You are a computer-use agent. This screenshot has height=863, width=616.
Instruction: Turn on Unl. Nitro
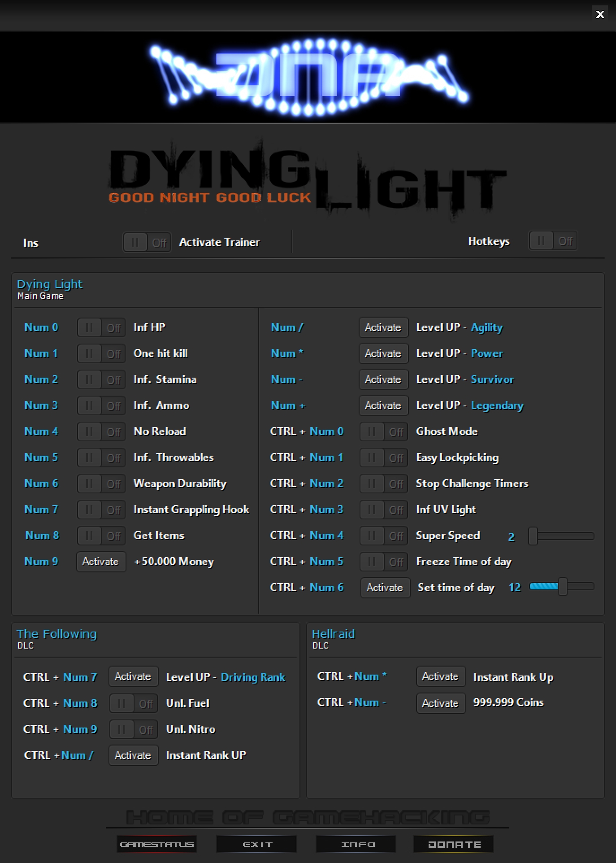tap(134, 730)
